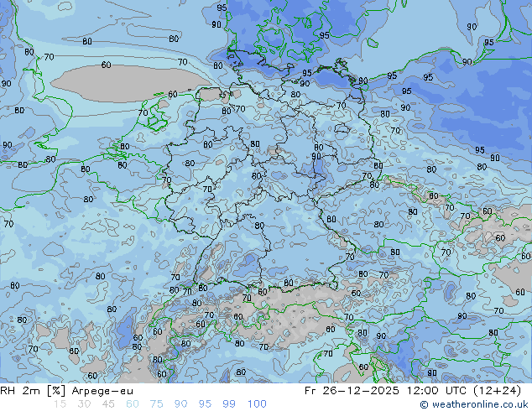
Task: Click the "Arpege-eu" model name
Action: pos(102,392)
